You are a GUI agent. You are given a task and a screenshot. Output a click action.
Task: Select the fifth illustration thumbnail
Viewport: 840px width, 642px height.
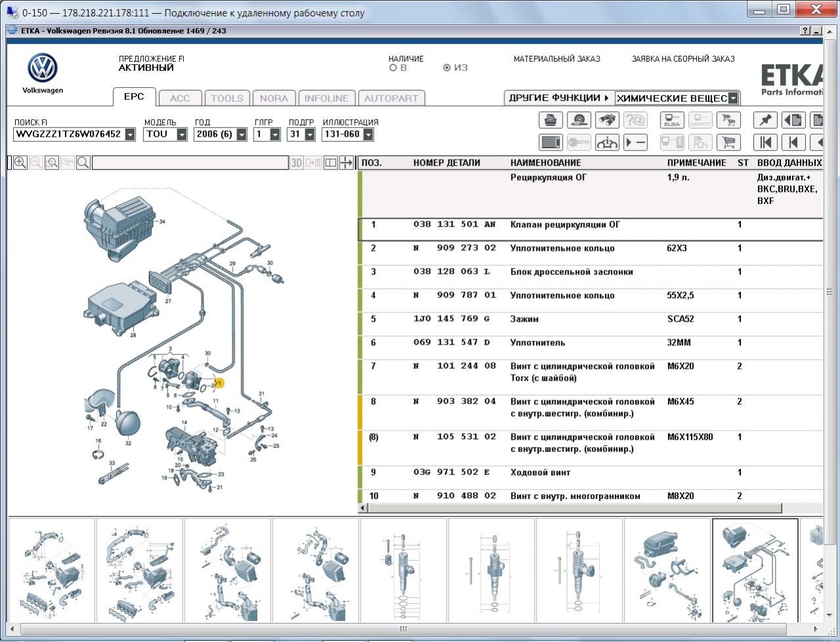403,570
